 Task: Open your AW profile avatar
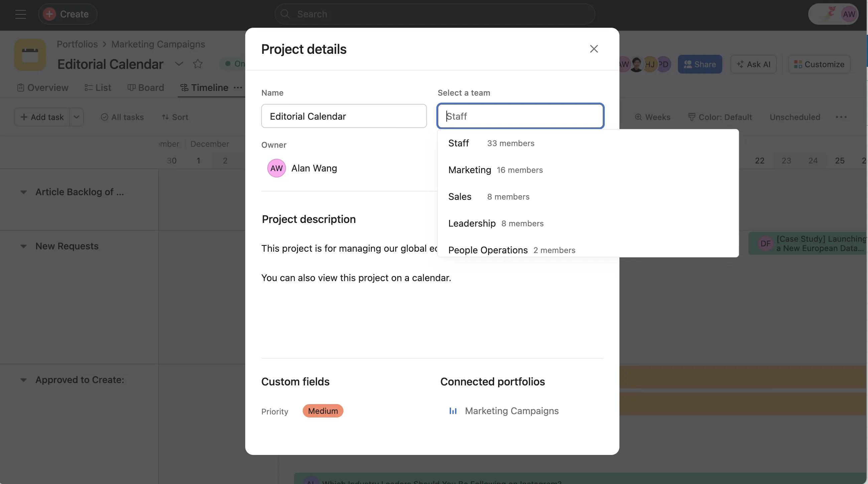click(x=849, y=14)
